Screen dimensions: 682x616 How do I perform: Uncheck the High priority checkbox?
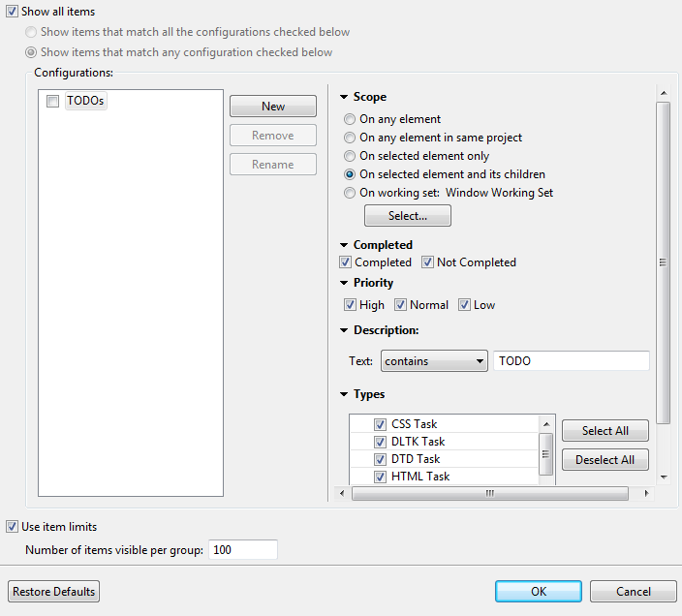coord(351,305)
